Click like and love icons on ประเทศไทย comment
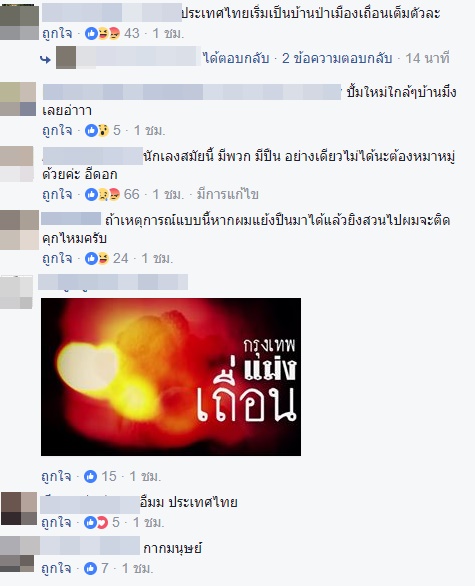 pyautogui.click(x=96, y=522)
